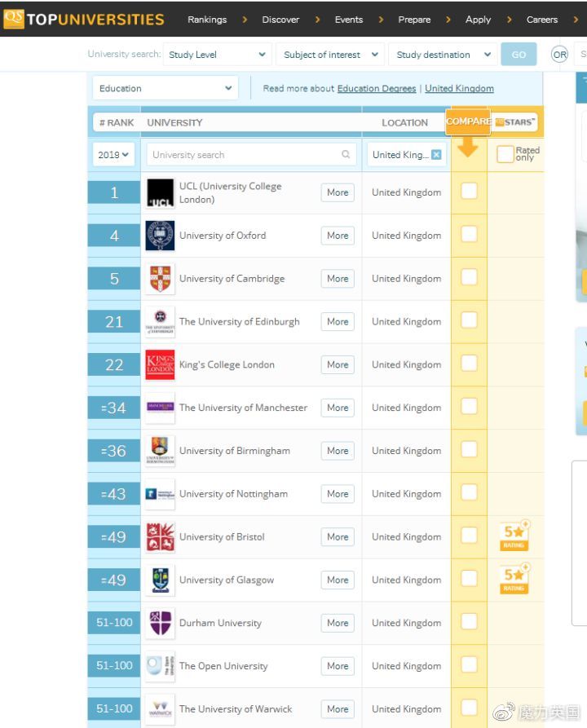Screen dimensions: 587x728
Task: Click the orange COMPARE button
Action: (x=468, y=121)
